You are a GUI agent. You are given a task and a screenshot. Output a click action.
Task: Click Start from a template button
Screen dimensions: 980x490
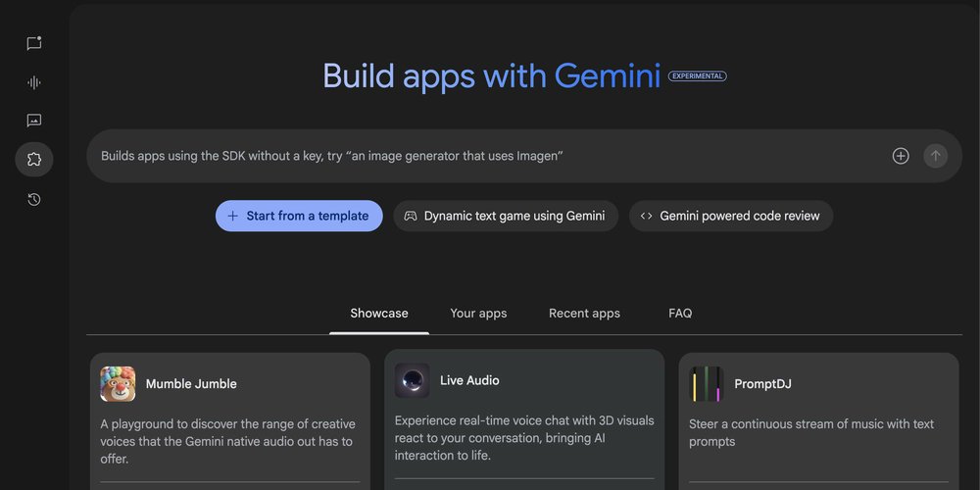coord(299,216)
